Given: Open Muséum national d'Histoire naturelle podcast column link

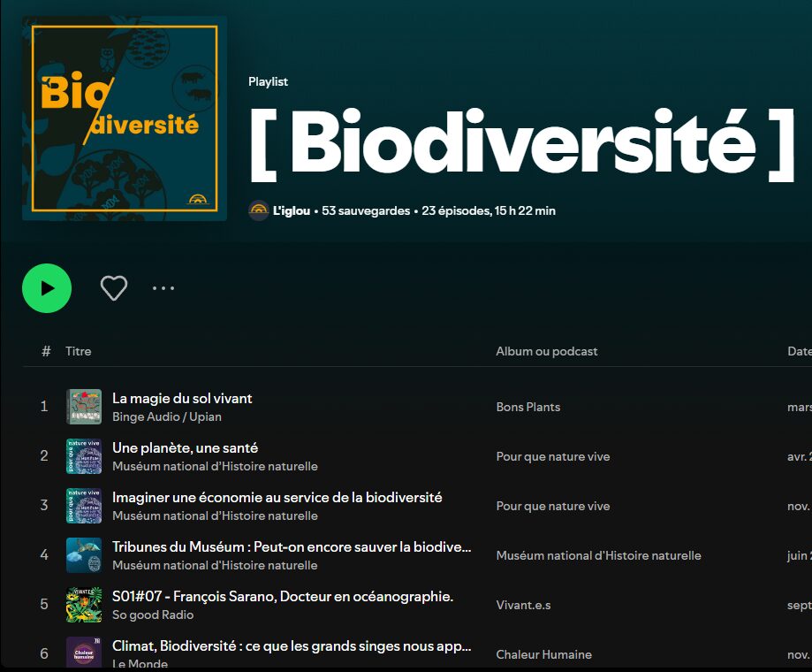Looking at the screenshot, I should pos(599,555).
